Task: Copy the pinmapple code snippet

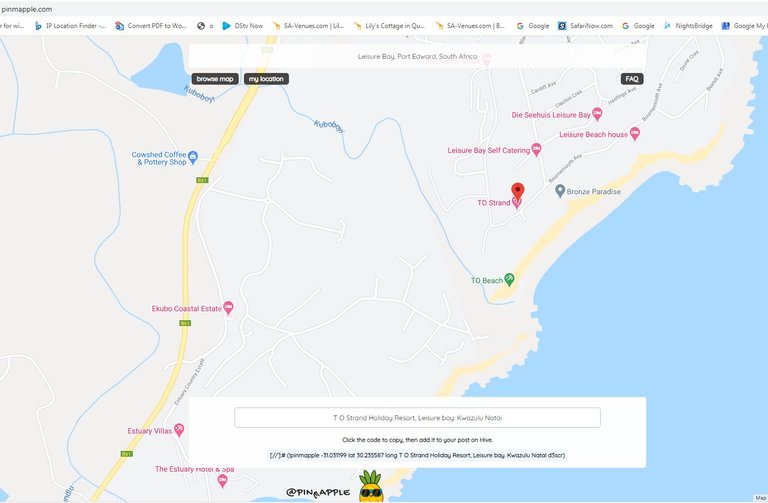Action: coord(417,455)
